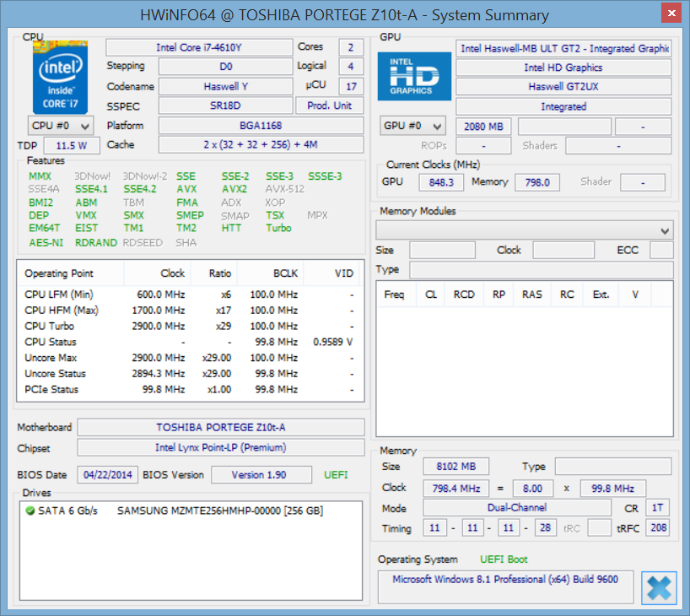
Task: Click the memory clock 798.4 MHz field
Action: (456, 489)
